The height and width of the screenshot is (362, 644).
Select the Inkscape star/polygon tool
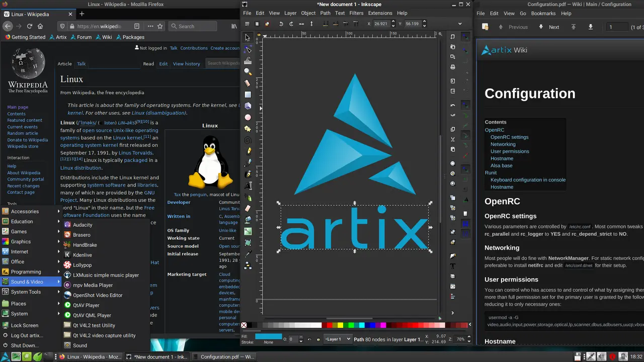point(248,129)
